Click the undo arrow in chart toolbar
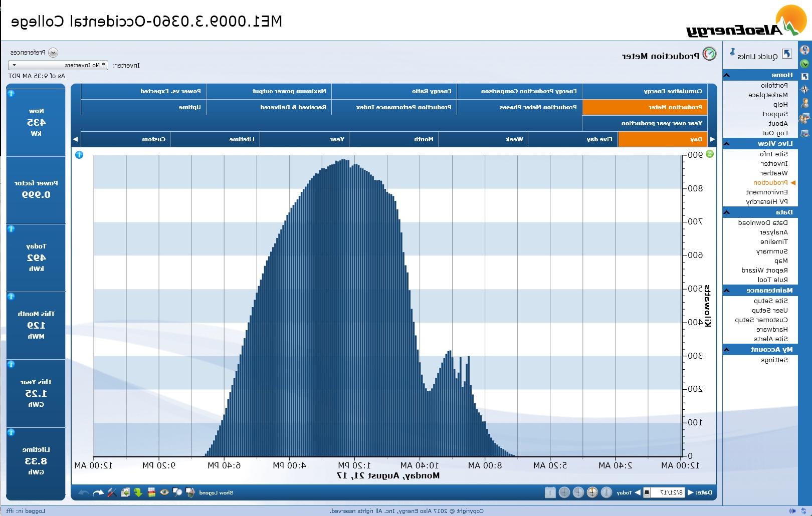 (84, 492)
